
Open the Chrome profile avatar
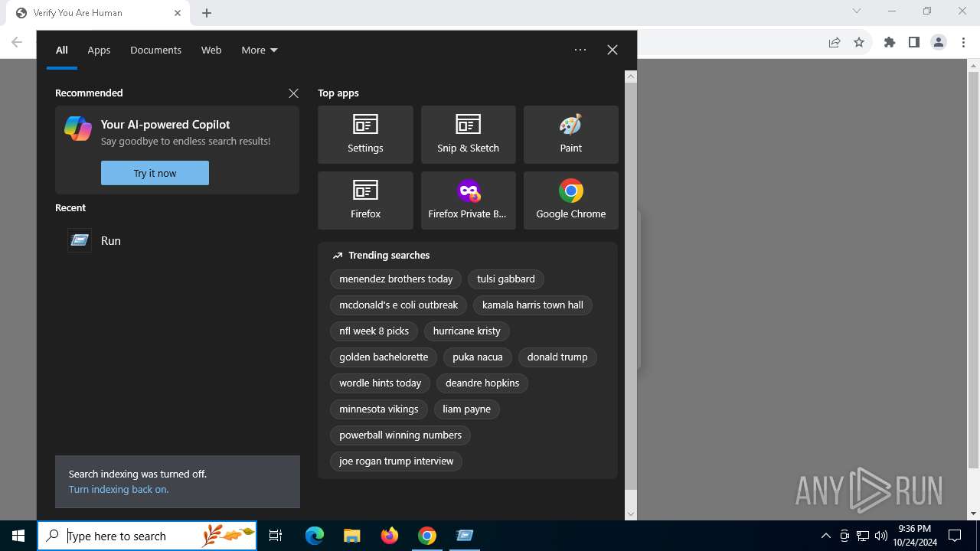click(x=939, y=42)
